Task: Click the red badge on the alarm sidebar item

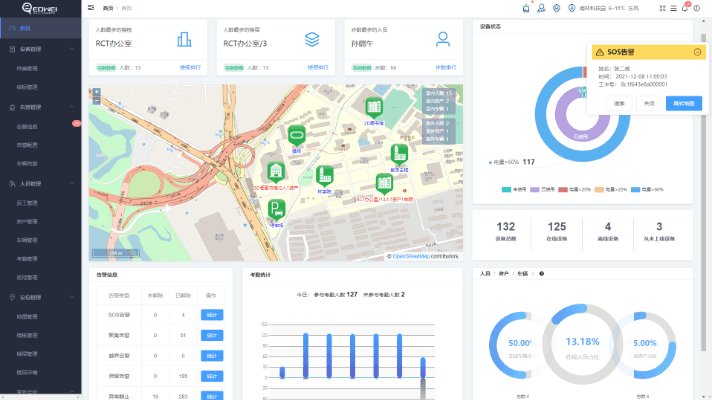Action: coord(76,123)
